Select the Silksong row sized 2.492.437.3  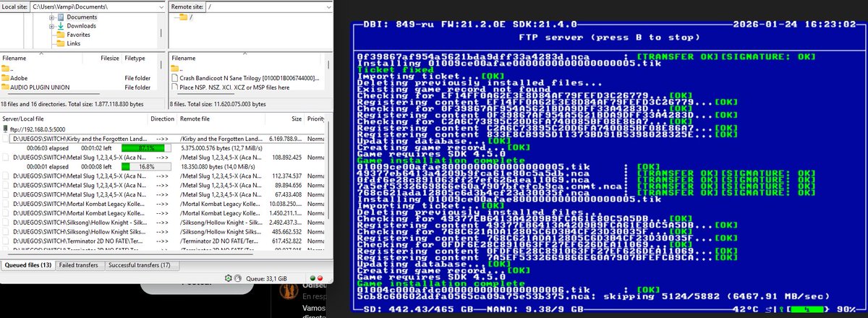163,223
